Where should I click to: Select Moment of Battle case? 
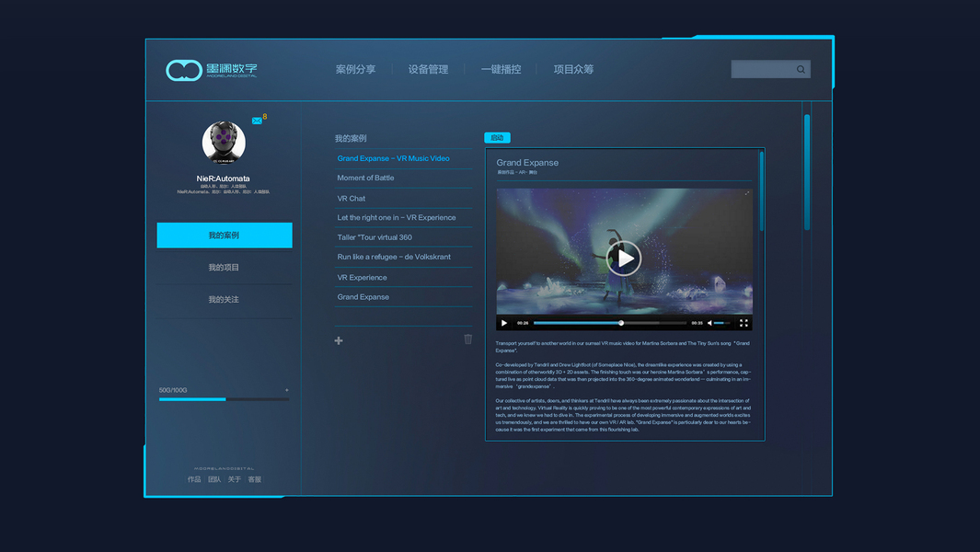pos(365,178)
